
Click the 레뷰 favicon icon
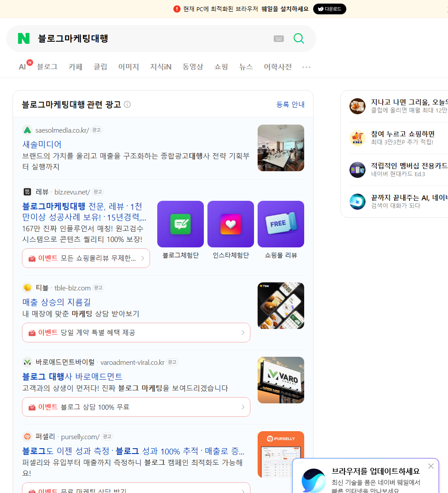coord(27,192)
